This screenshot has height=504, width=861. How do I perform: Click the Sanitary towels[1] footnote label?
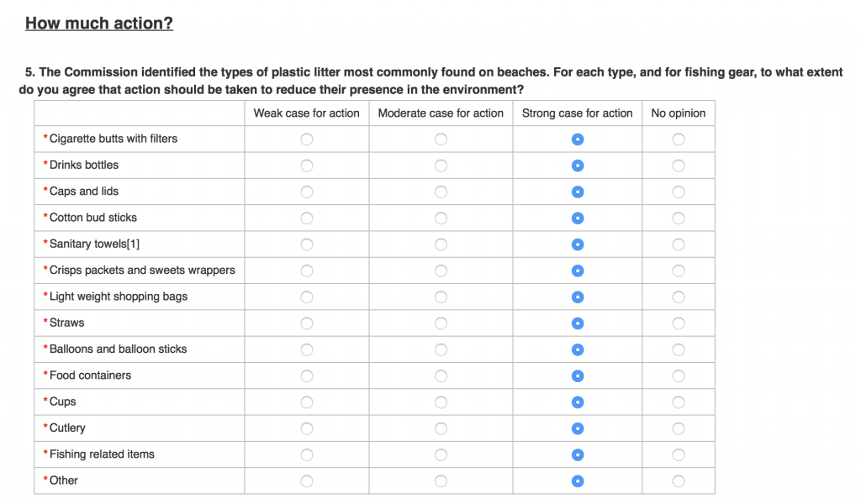point(94,244)
